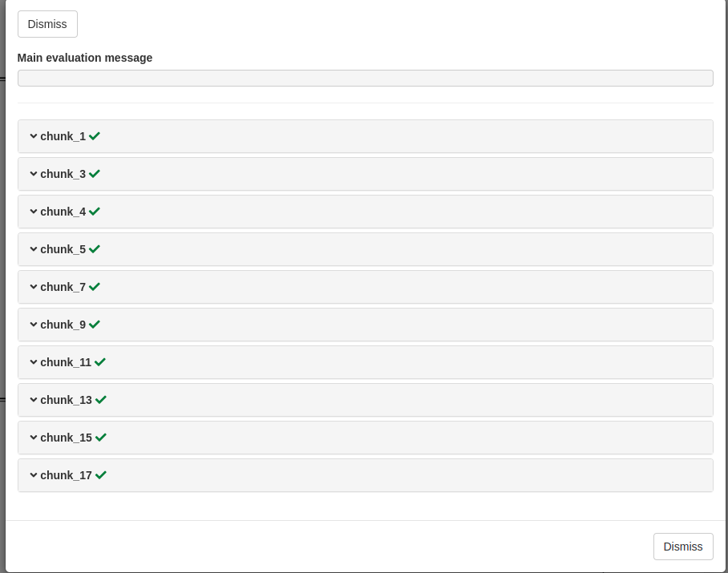This screenshot has height=573, width=728.
Task: Click the success check icon beside chunk_13
Action: click(100, 400)
